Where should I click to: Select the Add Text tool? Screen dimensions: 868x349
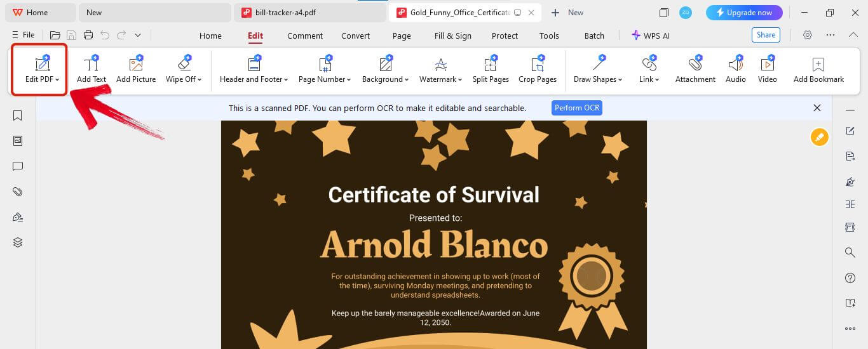coord(92,69)
